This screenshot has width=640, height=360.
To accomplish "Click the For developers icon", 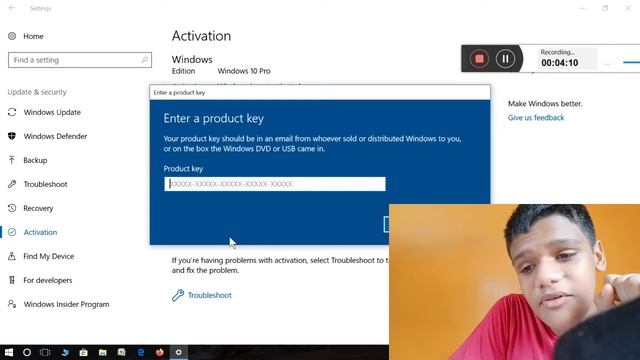I will (x=12, y=280).
